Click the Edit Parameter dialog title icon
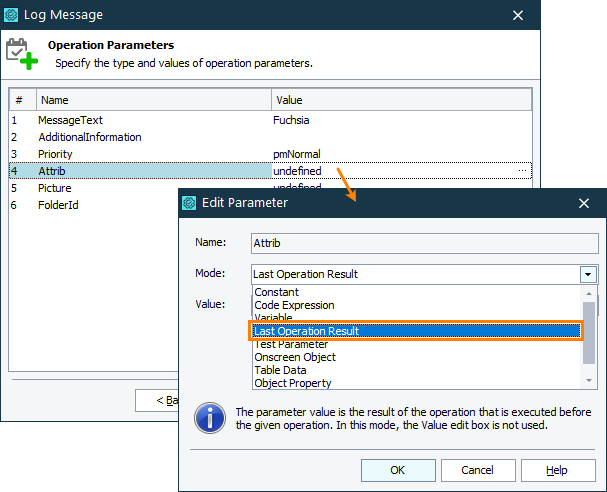Image resolution: width=607 pixels, height=492 pixels. [x=189, y=203]
